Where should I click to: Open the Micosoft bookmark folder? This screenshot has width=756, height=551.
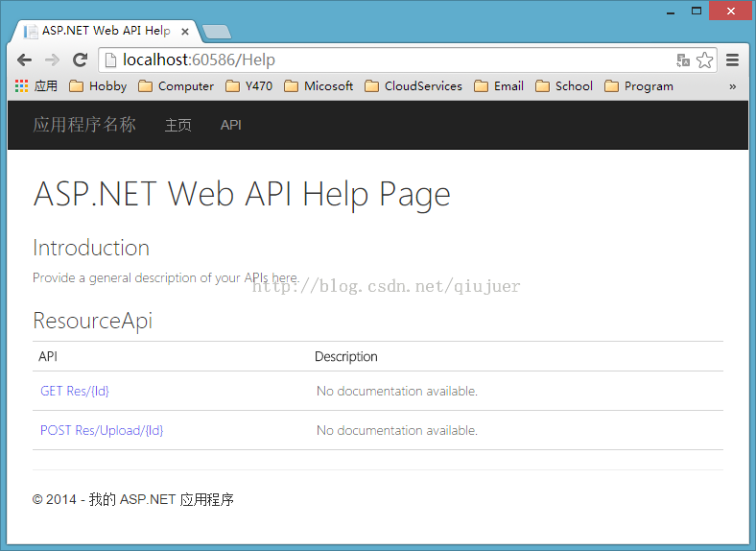pyautogui.click(x=319, y=85)
